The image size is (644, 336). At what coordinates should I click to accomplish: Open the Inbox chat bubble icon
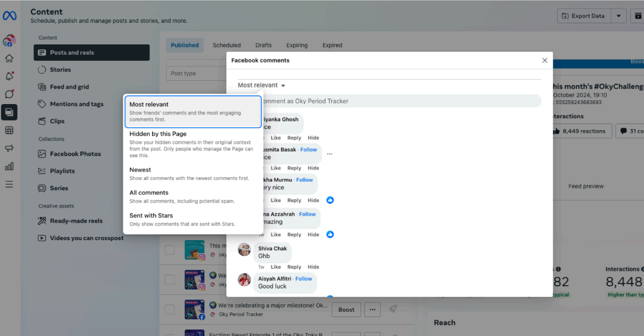click(9, 94)
